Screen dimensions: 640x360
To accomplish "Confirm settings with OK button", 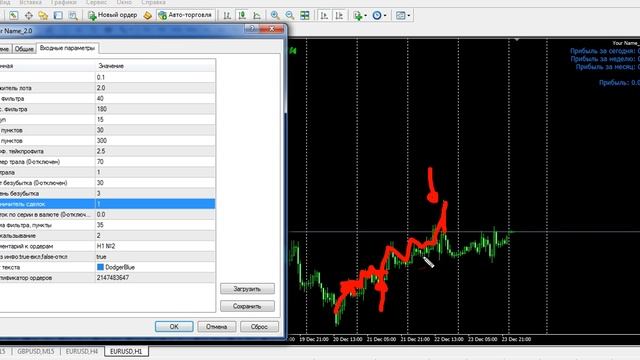I will click(174, 327).
